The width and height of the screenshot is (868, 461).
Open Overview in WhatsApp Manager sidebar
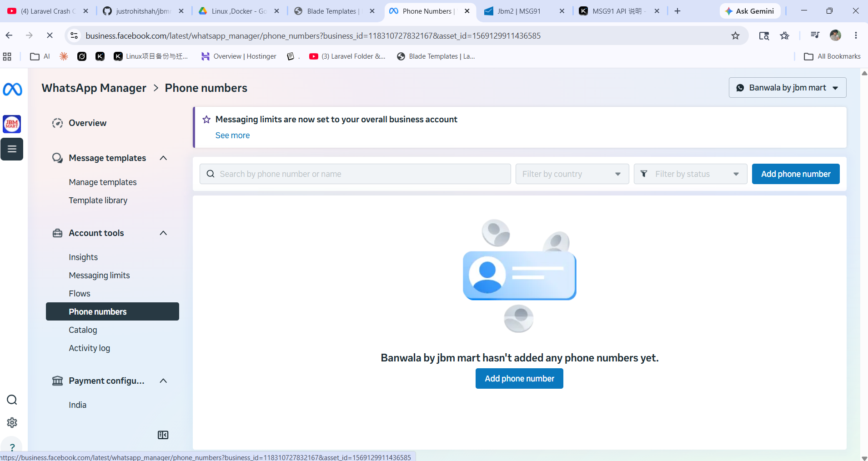[87, 123]
